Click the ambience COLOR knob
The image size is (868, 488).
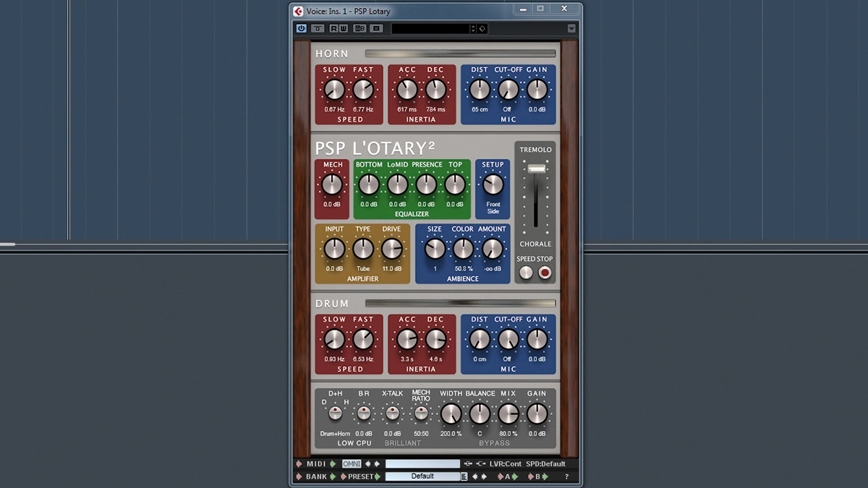click(x=463, y=249)
